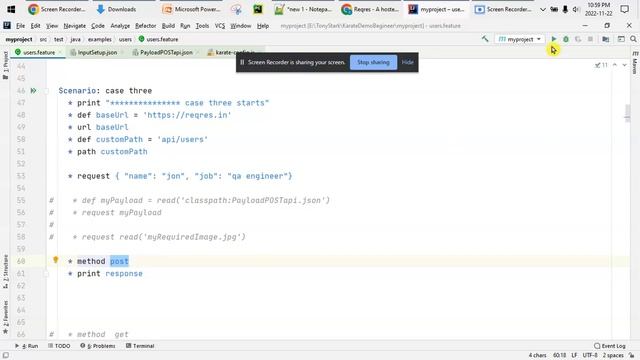Open the VCS menu
Viewport: 640px width, 360px height.
pos(220,26)
